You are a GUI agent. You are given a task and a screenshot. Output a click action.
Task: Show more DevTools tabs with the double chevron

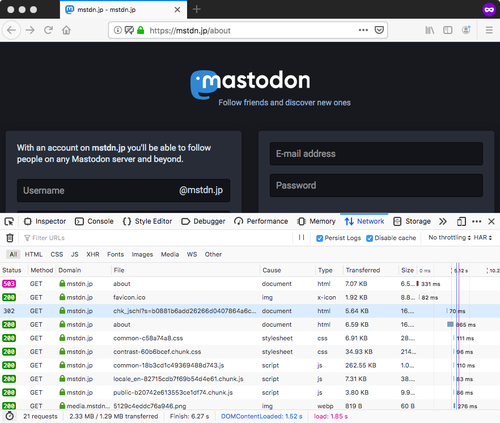[x=443, y=221]
